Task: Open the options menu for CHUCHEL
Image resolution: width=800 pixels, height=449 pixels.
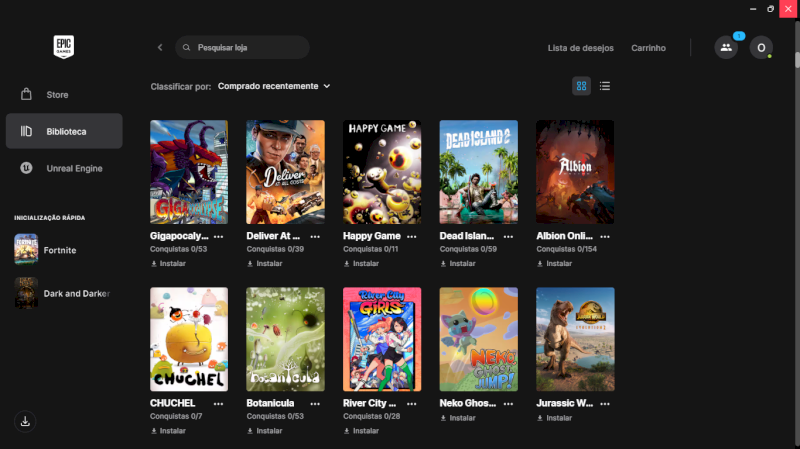Action: pos(219,404)
